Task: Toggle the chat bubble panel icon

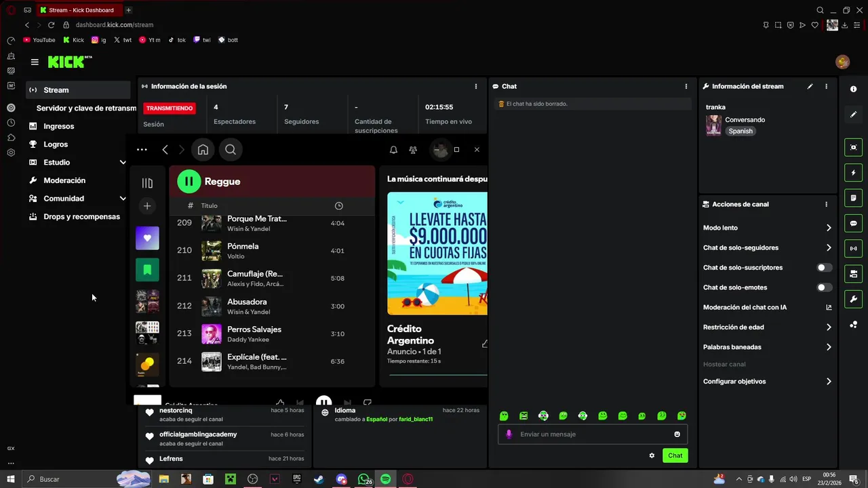Action: pyautogui.click(x=853, y=223)
